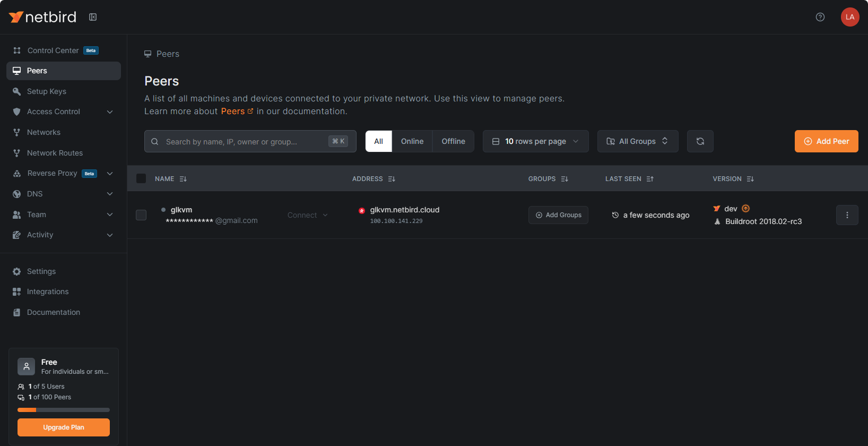This screenshot has height=446, width=868.
Task: Open the Peers documentation link
Action: pyautogui.click(x=237, y=111)
